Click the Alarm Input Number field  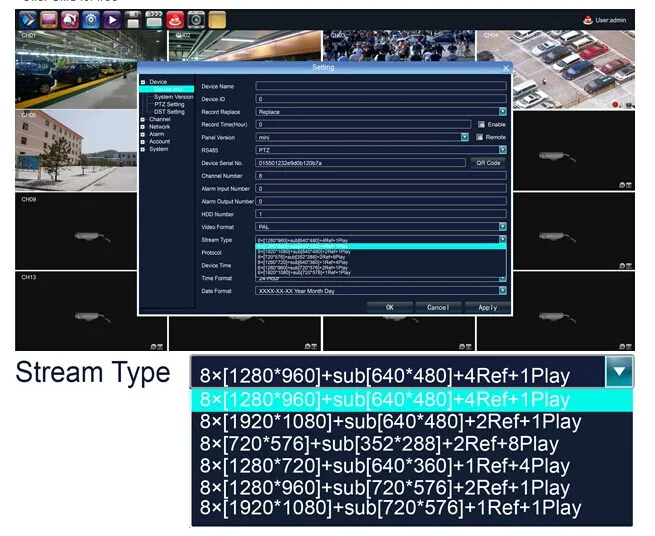(381, 188)
